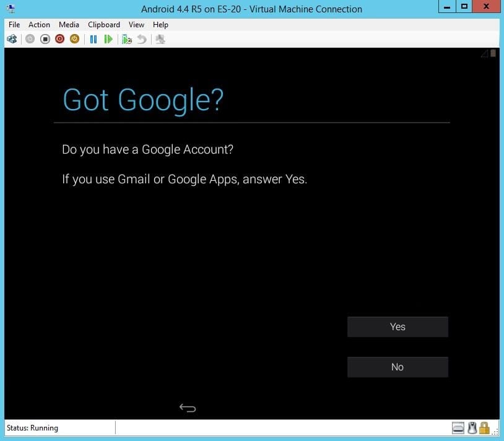Click the 'Got Google?' heading
Viewport: 504px width, 441px height.
pos(143,100)
